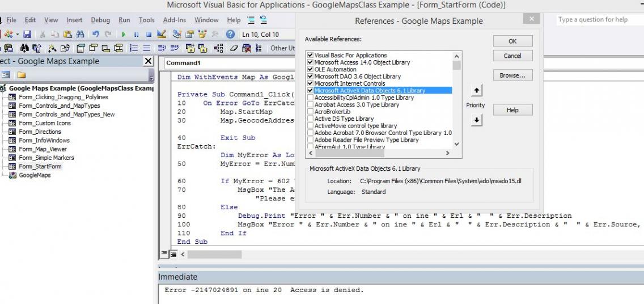Open the dropdown arrow beside the Access icon

(17, 35)
